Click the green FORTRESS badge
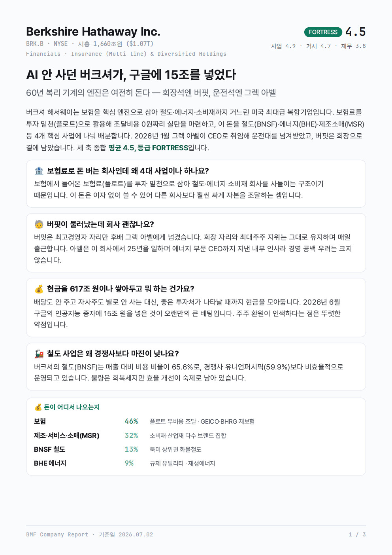392x555 pixels. pyautogui.click(x=323, y=32)
